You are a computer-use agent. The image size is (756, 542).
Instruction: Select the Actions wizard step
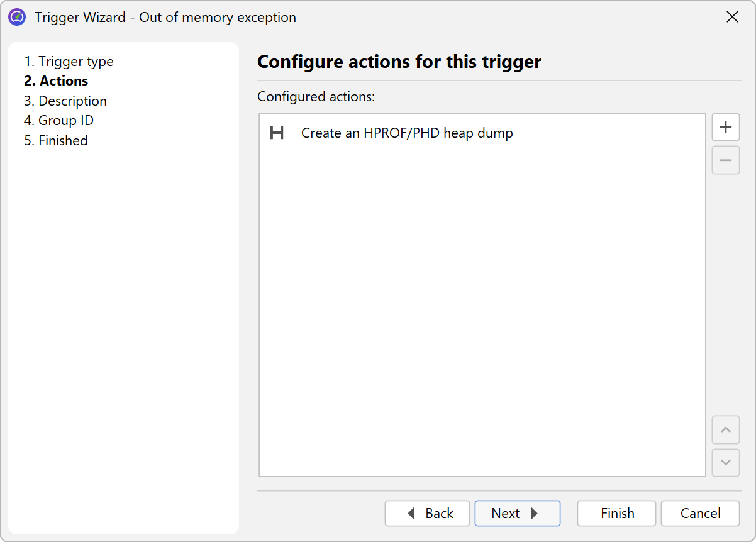(57, 81)
